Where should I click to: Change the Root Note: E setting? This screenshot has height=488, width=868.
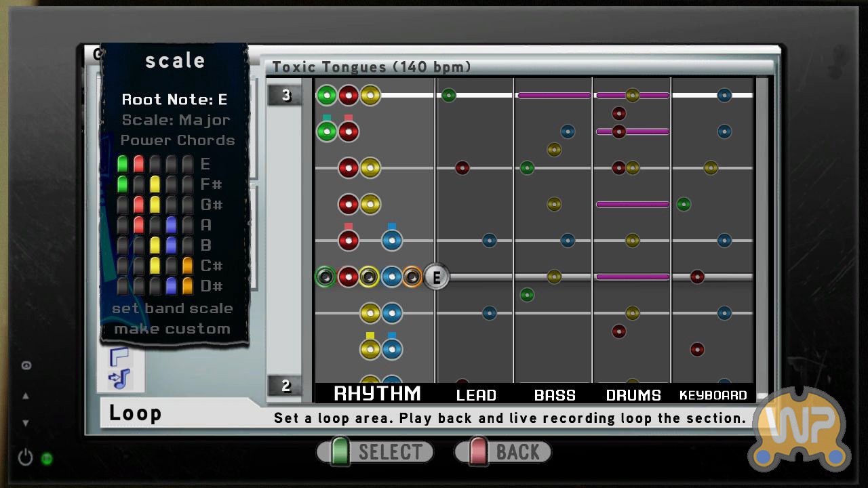point(174,100)
